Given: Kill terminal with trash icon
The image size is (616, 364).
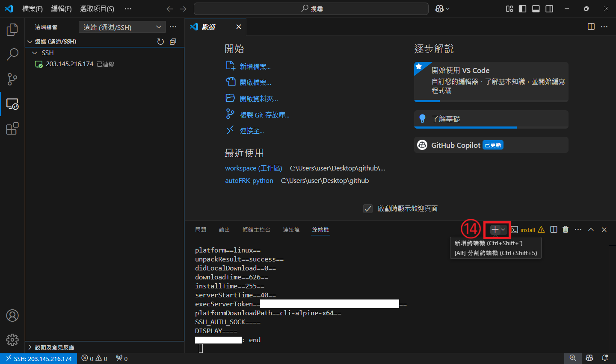Looking at the screenshot, I should pyautogui.click(x=566, y=229).
